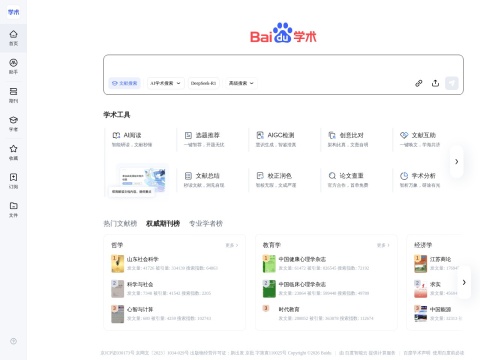The height and width of the screenshot is (360, 480).
Task: Open the 学者 scholars graduation-cap icon
Action: click(x=13, y=124)
